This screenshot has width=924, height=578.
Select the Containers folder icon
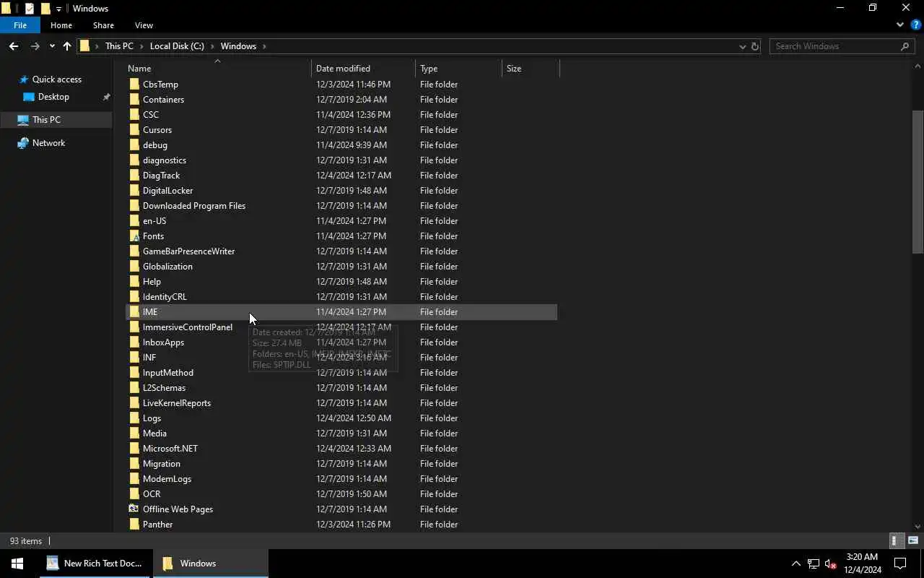[134, 100]
